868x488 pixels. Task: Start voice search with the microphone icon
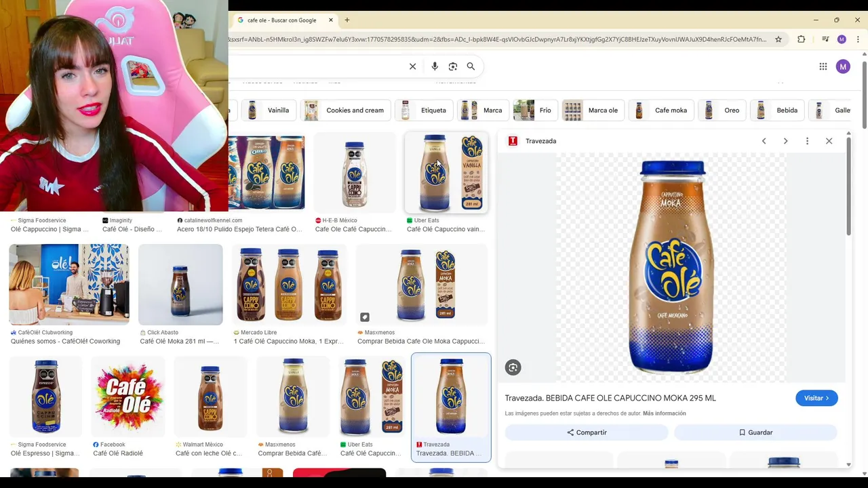pos(435,66)
